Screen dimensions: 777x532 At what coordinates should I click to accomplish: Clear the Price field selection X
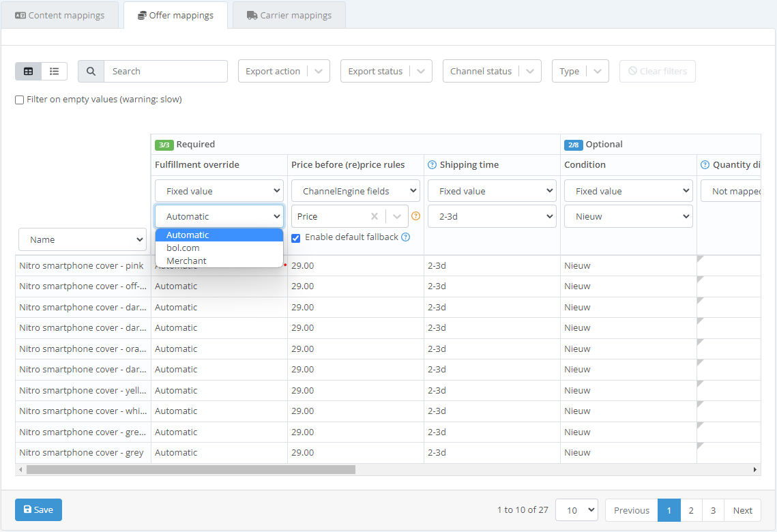[375, 216]
